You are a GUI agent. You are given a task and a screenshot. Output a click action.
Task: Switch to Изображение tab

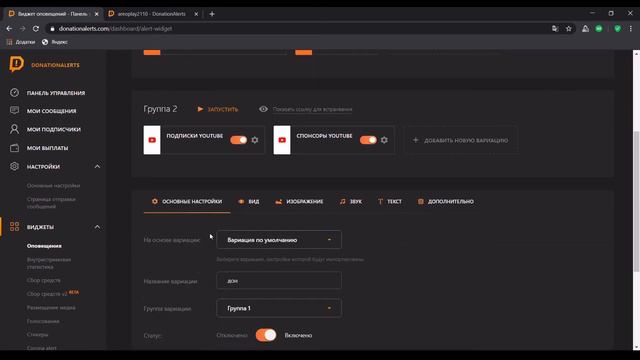[299, 201]
